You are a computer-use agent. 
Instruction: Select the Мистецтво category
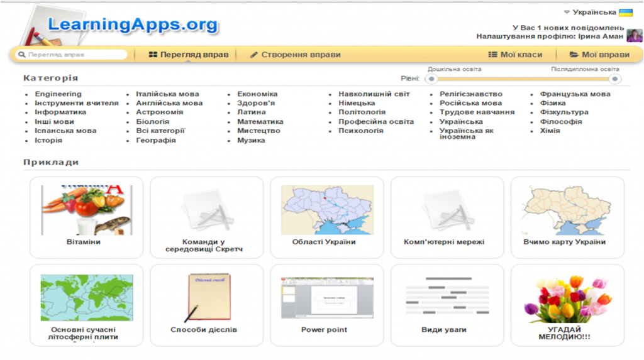258,131
